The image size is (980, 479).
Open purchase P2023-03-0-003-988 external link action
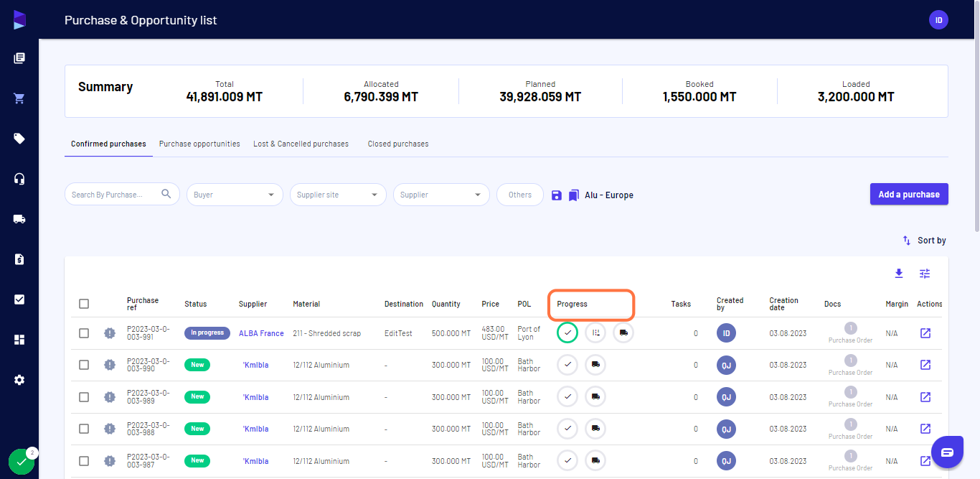click(x=925, y=429)
